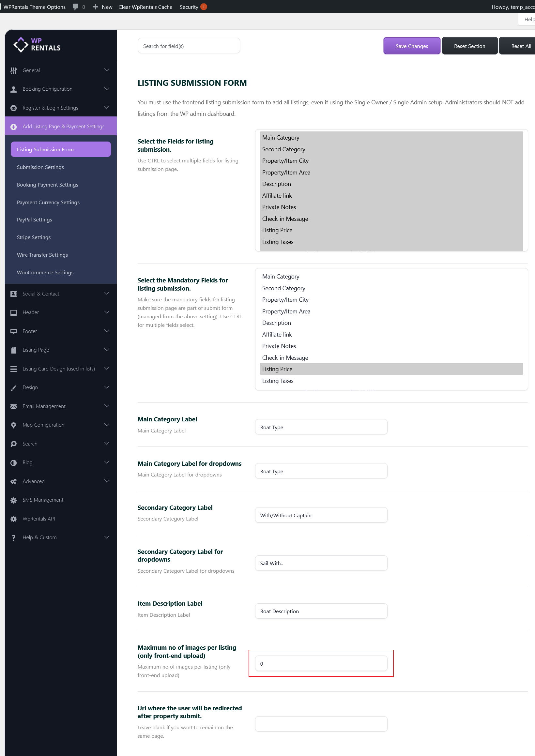Expand the Listing Page section chevron
Viewport: 535px width, 756px height.
(106, 350)
